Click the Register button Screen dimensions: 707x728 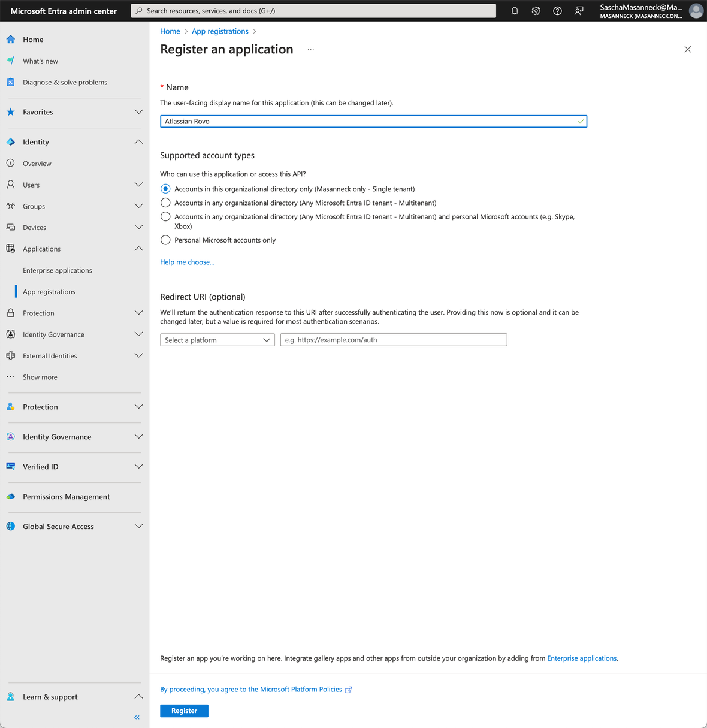[184, 711]
